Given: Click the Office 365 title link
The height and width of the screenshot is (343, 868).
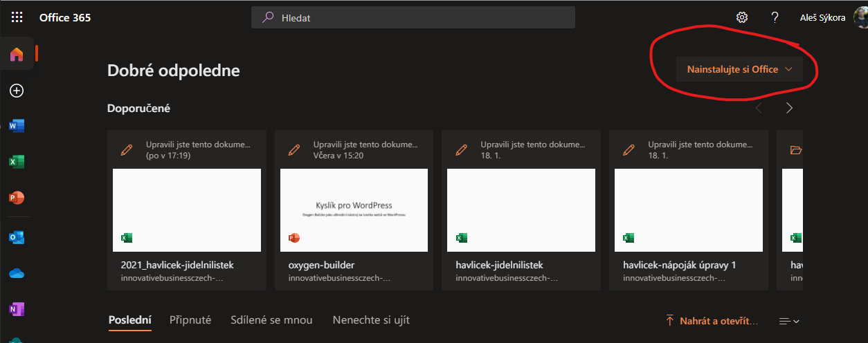Looking at the screenshot, I should click(65, 17).
